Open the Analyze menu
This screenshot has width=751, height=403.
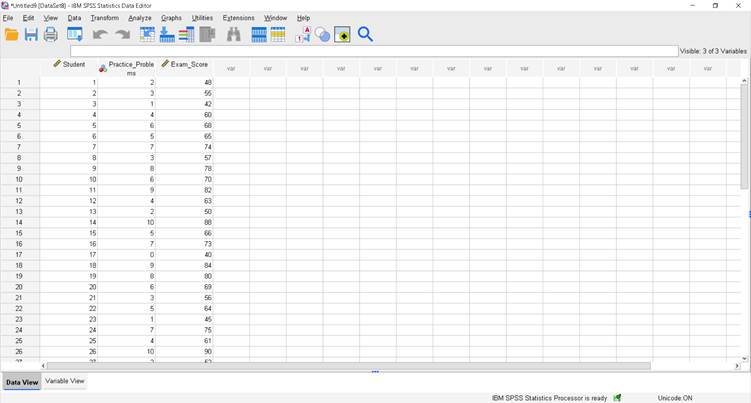coord(140,18)
